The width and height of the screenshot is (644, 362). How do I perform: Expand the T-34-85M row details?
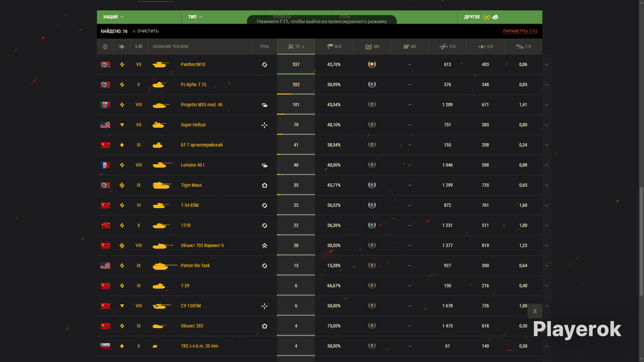(547, 205)
